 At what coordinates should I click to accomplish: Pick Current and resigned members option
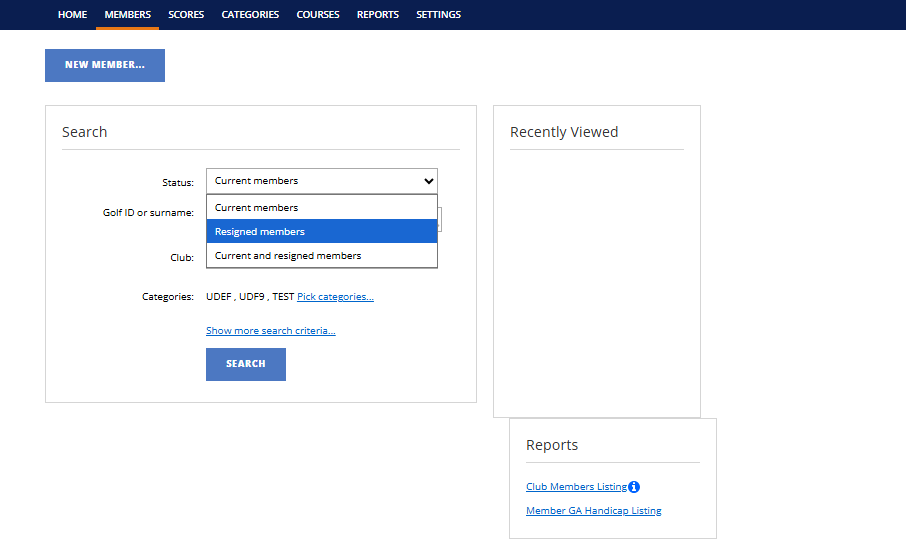coord(322,256)
